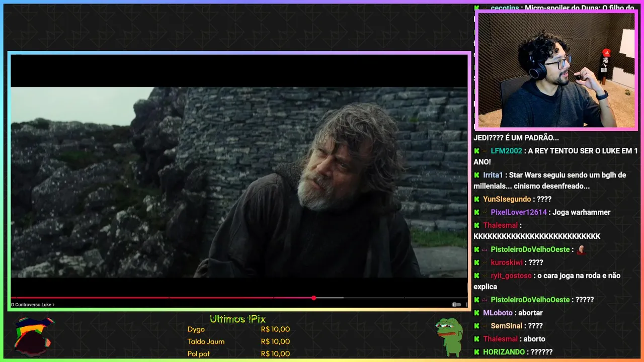Select the Dygo donation entry

point(238,329)
